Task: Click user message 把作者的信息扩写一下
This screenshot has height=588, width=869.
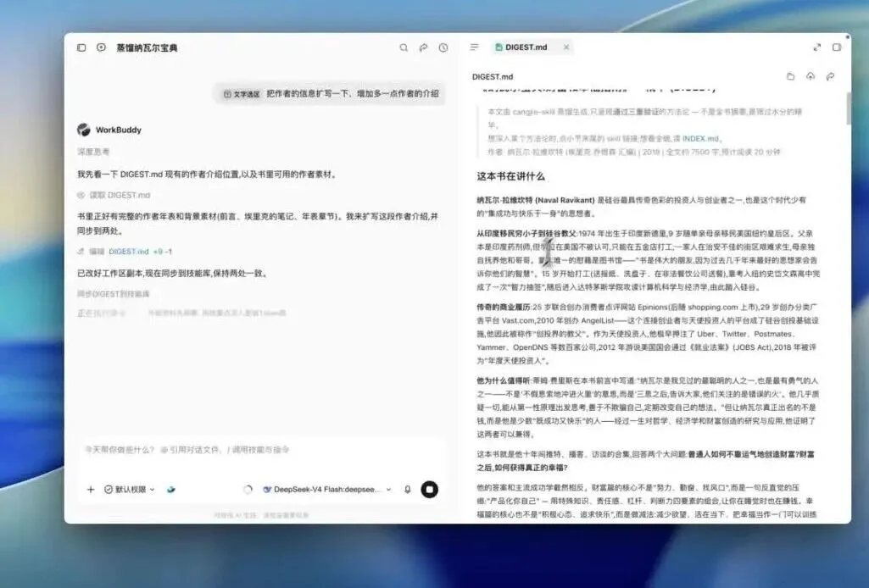Action: [353, 93]
